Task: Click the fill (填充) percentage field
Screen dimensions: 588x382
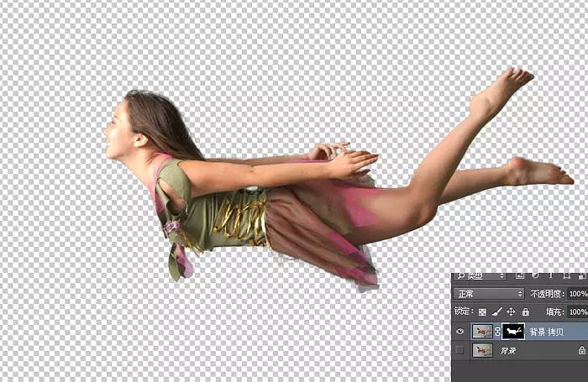Action: pos(577,311)
